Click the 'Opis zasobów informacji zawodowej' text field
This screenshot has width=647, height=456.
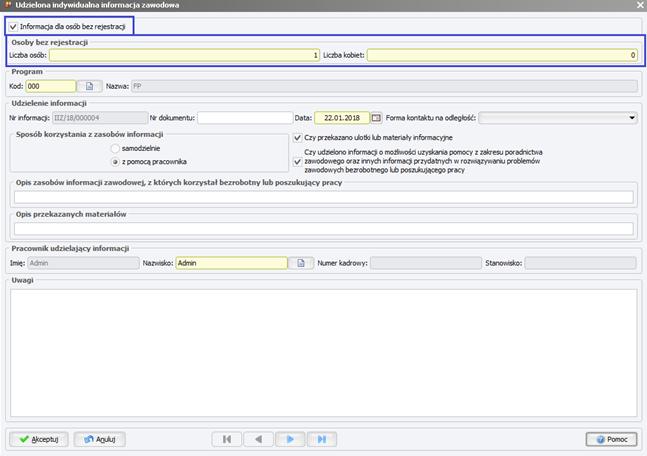click(324, 197)
